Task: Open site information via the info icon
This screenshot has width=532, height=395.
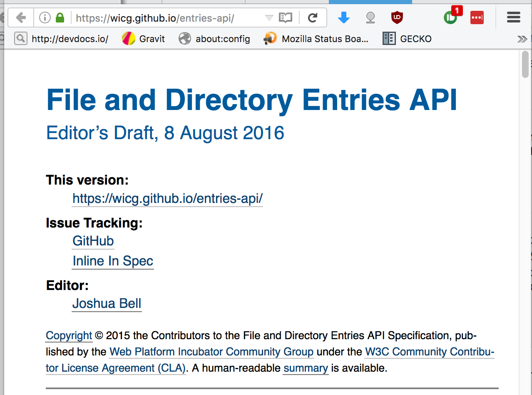Action: 45,17
